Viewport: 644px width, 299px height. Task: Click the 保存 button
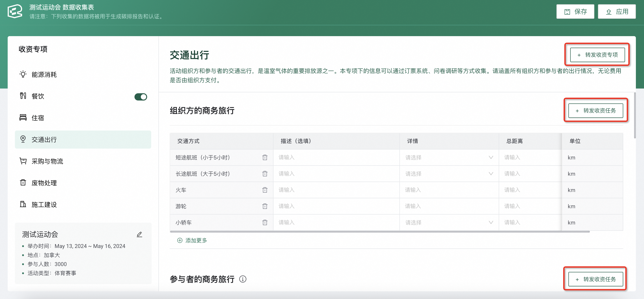coord(575,12)
